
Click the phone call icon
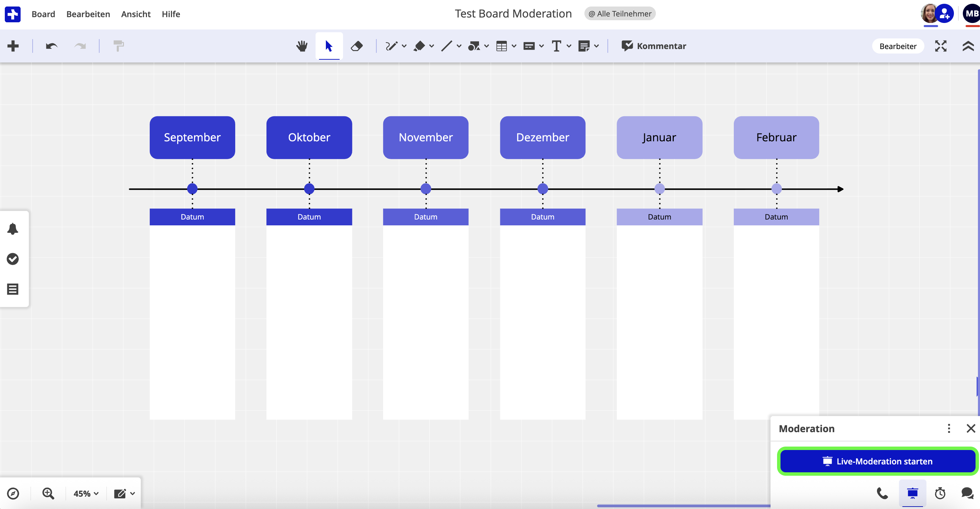pos(882,493)
